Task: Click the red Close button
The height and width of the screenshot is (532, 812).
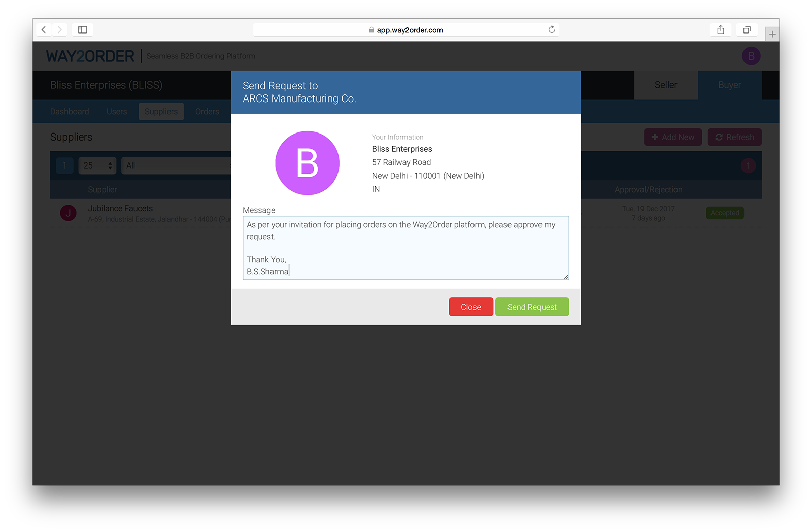Action: click(x=471, y=307)
